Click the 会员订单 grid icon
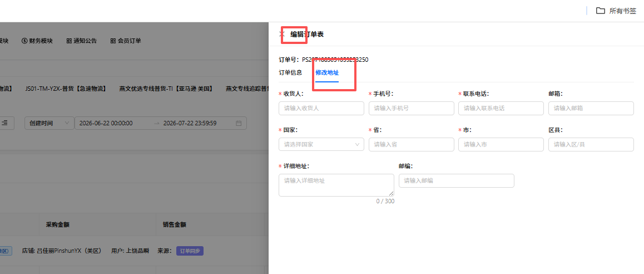The width and height of the screenshot is (644, 274). pyautogui.click(x=113, y=41)
